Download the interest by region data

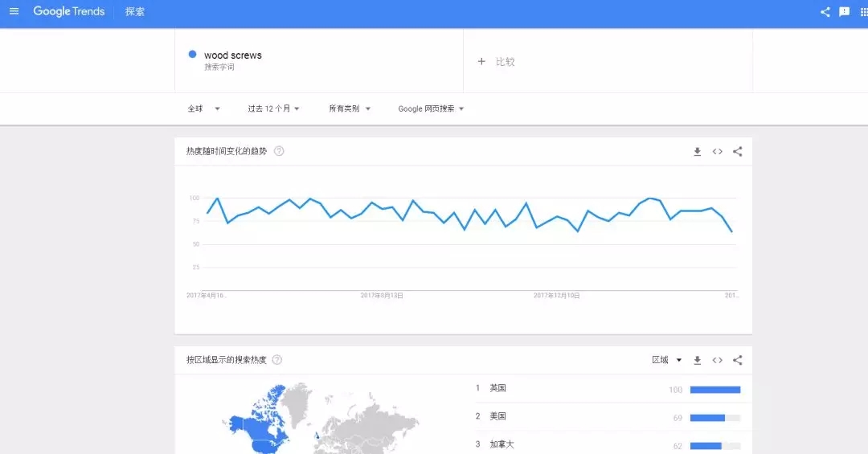click(x=698, y=360)
